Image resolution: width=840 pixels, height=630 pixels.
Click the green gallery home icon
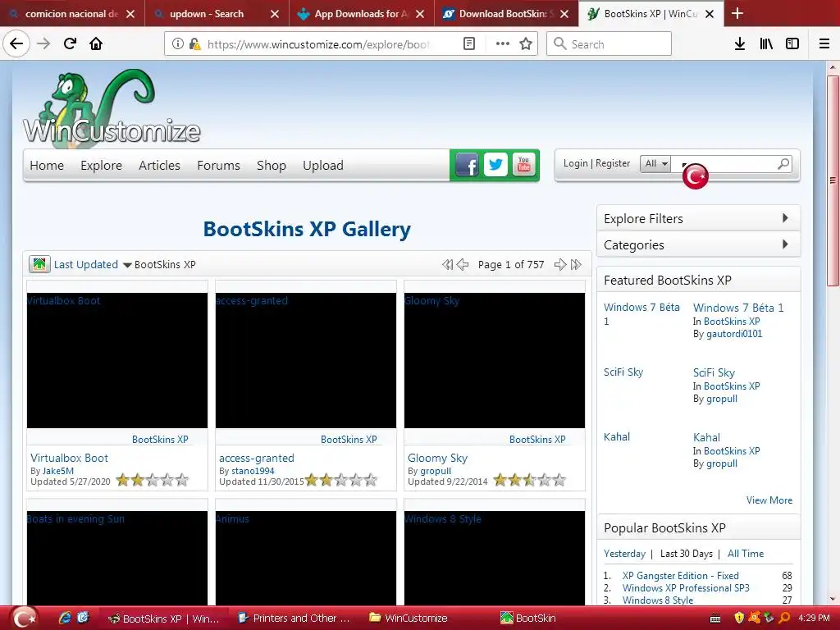tap(39, 264)
